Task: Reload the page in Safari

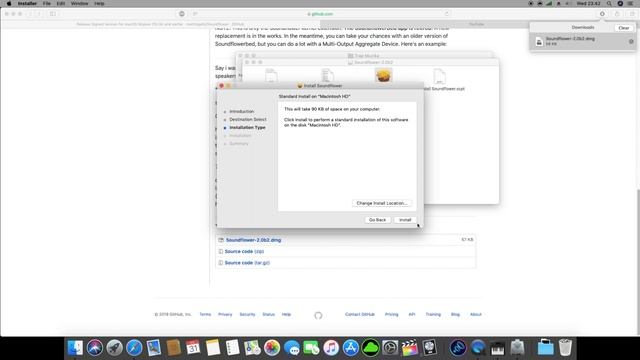Action: [x=447, y=14]
